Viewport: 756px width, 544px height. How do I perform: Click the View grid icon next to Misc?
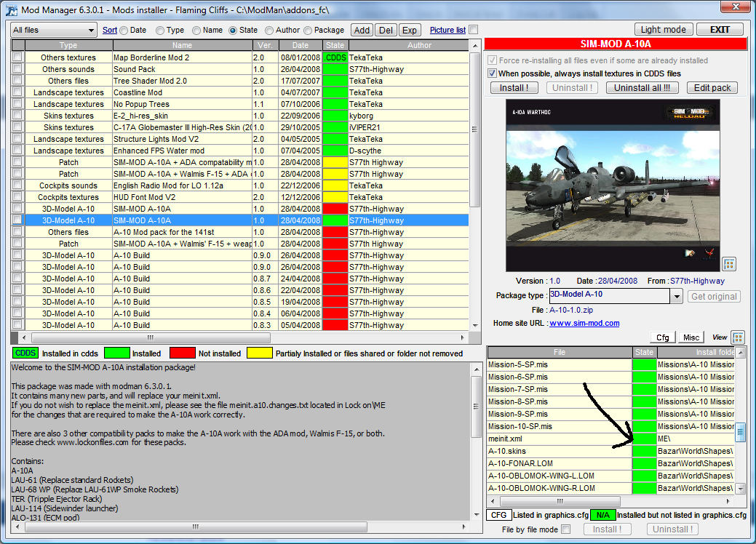738,337
